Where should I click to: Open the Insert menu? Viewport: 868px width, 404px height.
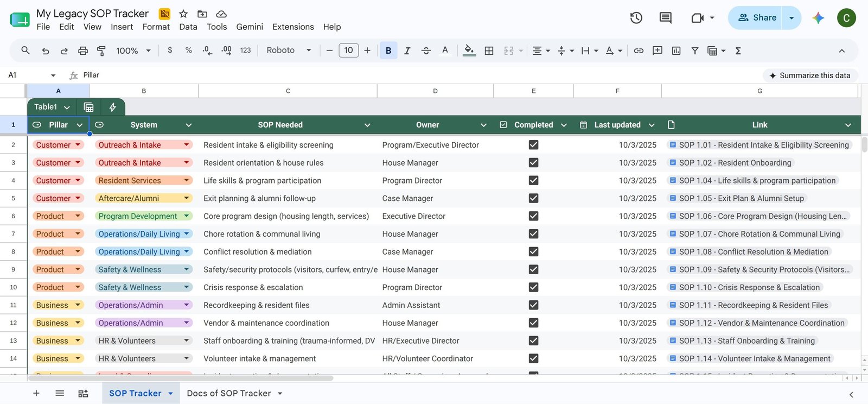click(x=122, y=27)
